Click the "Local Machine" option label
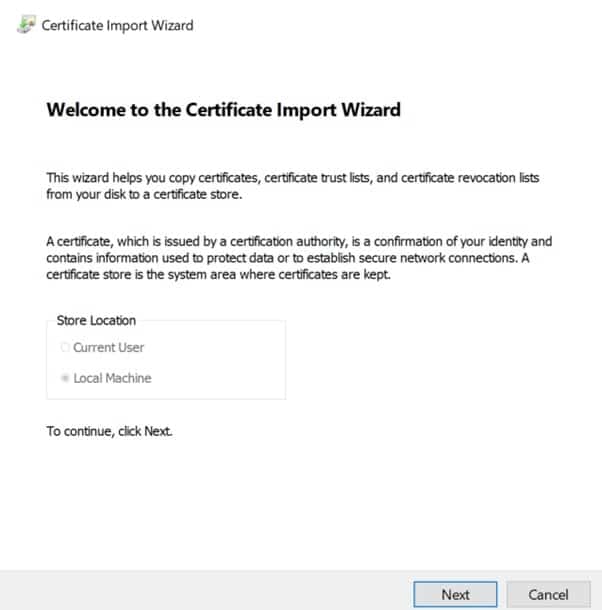Screen dimensions: 602x610 tap(113, 379)
